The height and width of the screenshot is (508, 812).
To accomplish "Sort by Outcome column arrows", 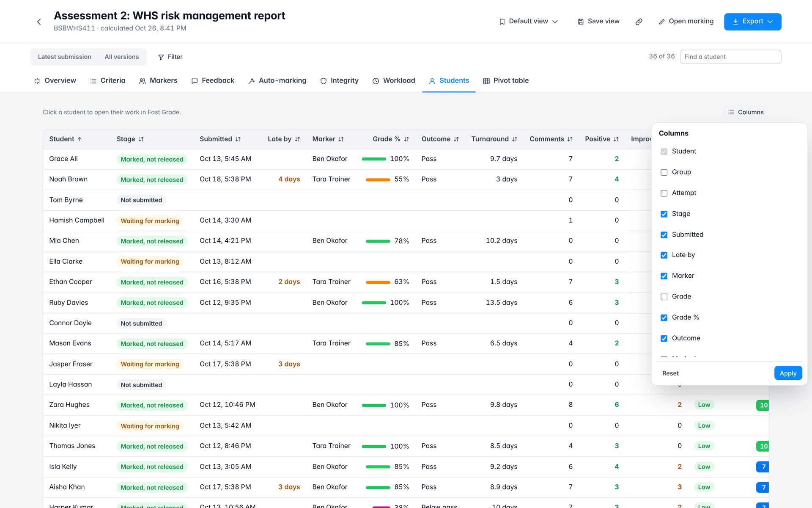I will coord(456,139).
